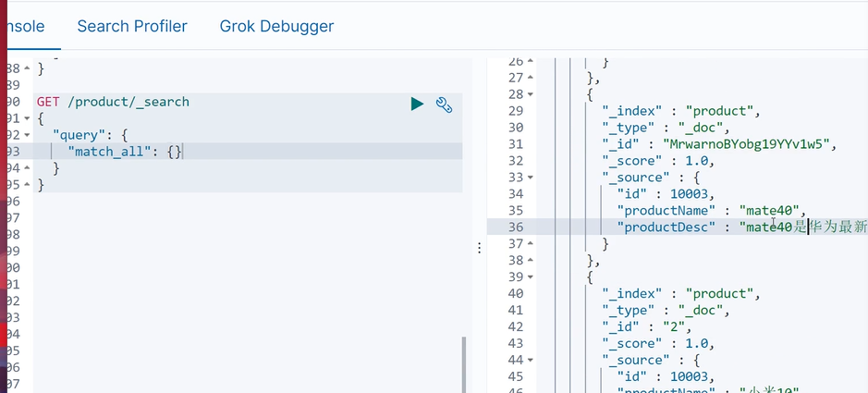Viewport: 868px width, 393px height.
Task: Collapse the "_source" block at line 44
Action: pyautogui.click(x=531, y=361)
